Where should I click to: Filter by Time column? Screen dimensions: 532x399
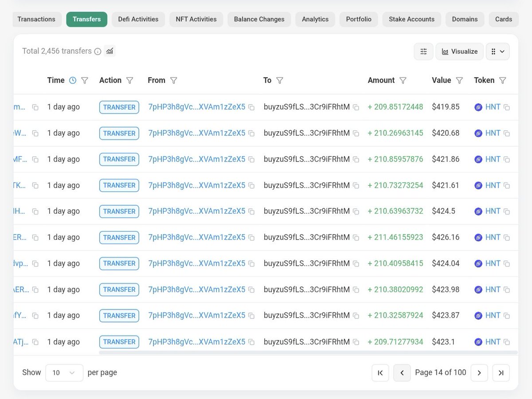tap(85, 80)
